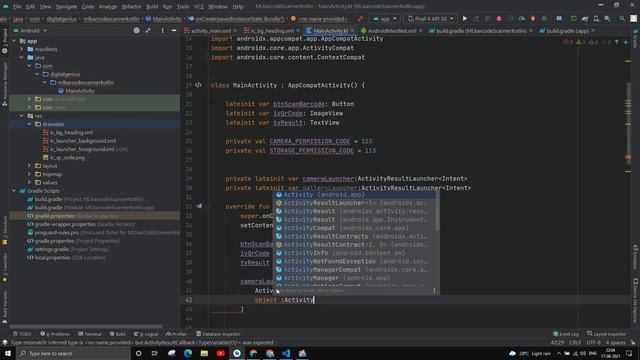This screenshot has height=360, width=640.
Task: Open the Event Log in the bottom bar
Action: pos(566,334)
